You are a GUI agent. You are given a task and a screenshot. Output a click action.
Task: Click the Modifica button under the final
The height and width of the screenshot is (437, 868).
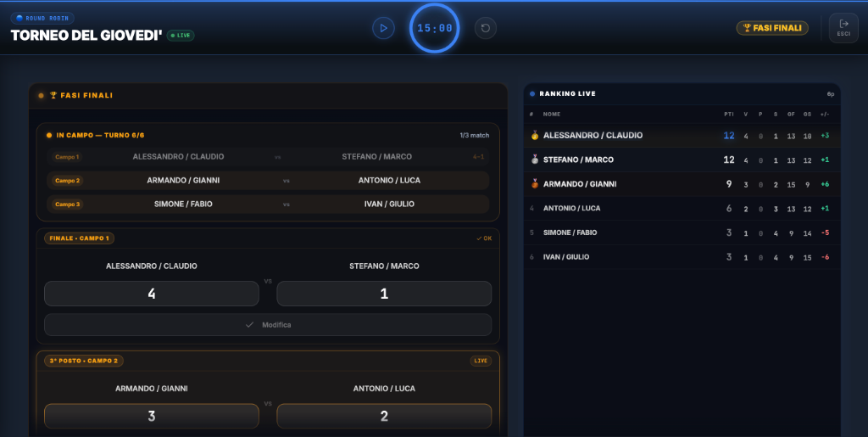point(268,324)
